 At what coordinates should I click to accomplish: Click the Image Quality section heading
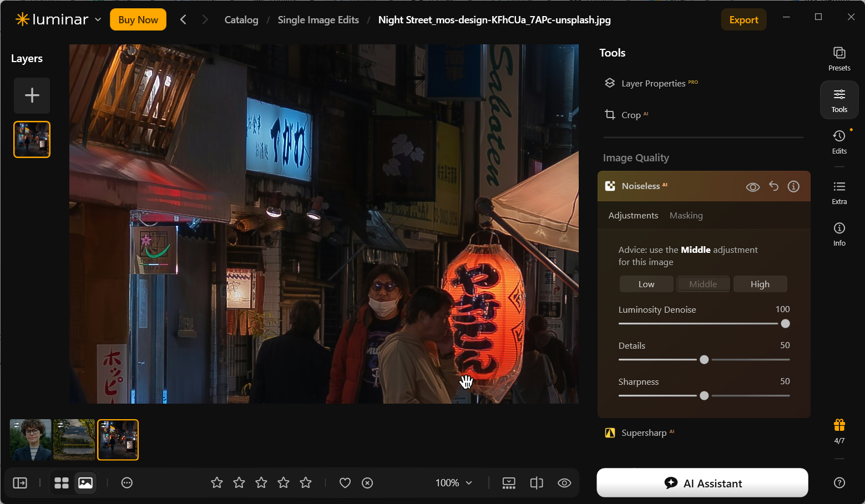pyautogui.click(x=636, y=157)
